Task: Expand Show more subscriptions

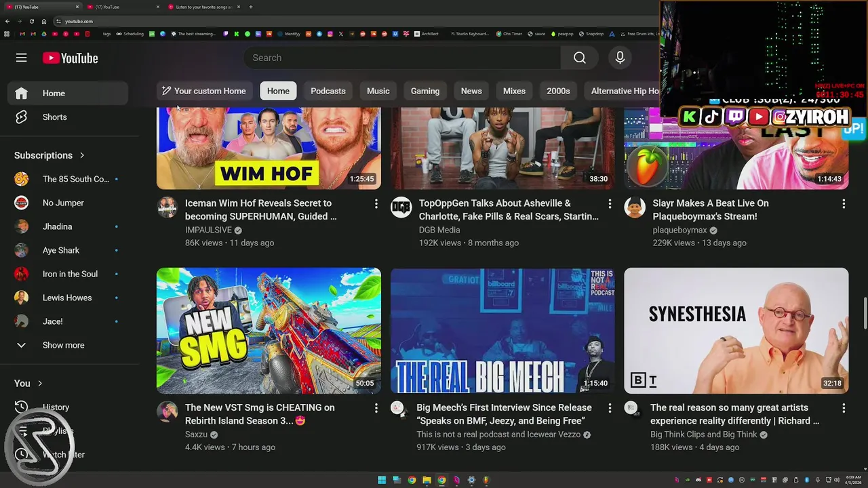Action: [x=68, y=345]
